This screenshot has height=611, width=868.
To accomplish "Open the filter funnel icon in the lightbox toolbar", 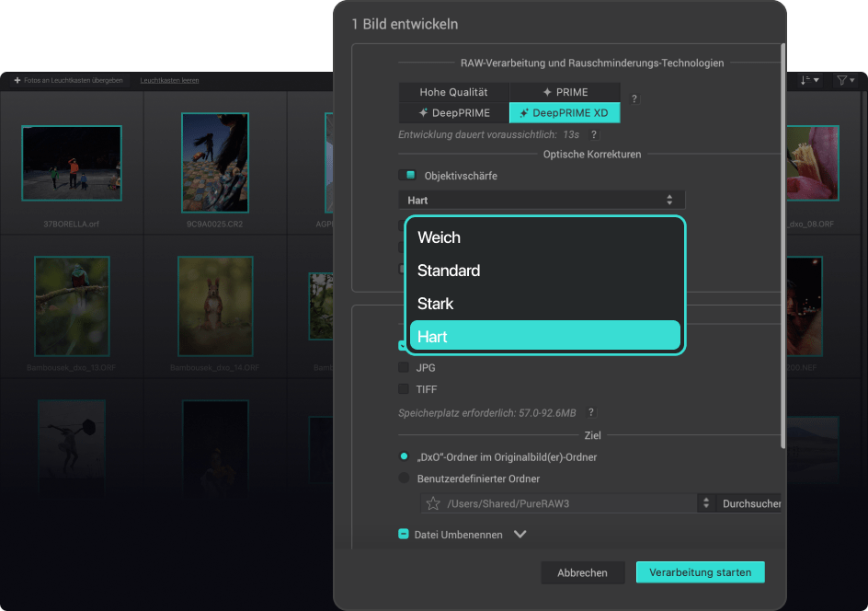I will [845, 80].
